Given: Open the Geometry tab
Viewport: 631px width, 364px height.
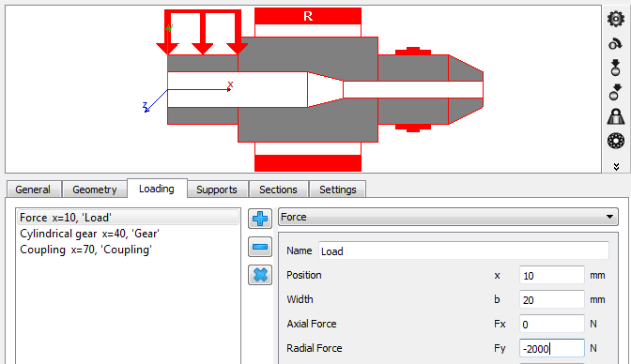Looking at the screenshot, I should click(x=95, y=190).
